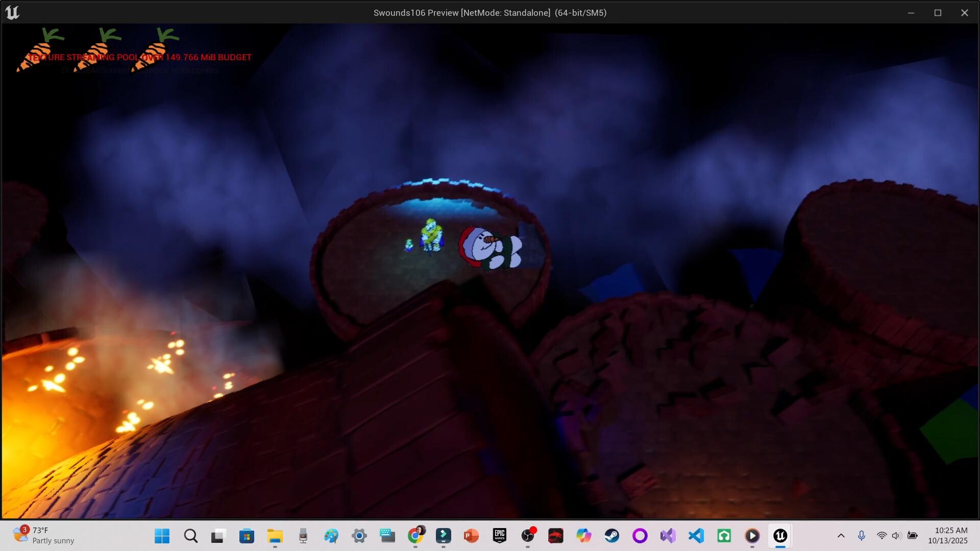980x551 pixels.
Task: Open Visual Studio from the taskbar
Action: pyautogui.click(x=668, y=536)
